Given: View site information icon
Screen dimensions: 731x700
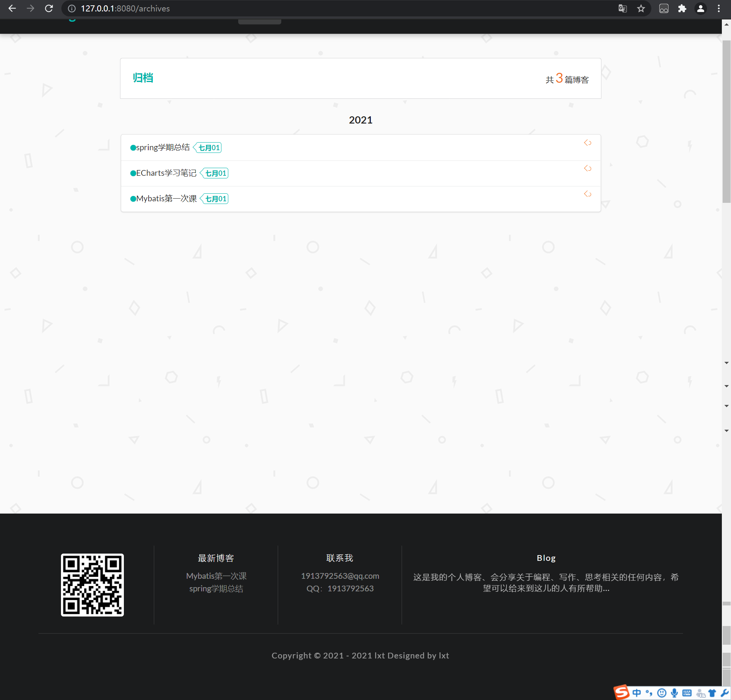Looking at the screenshot, I should (x=72, y=8).
